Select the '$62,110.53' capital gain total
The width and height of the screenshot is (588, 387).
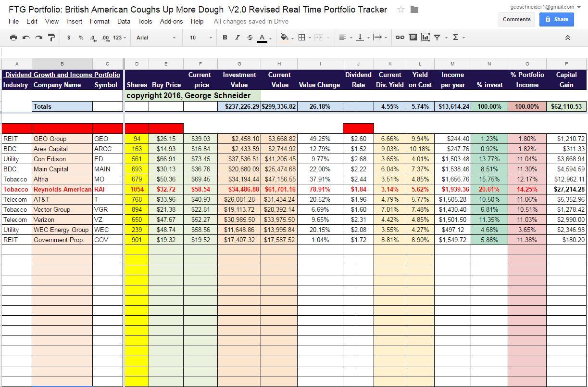pyautogui.click(x=566, y=106)
